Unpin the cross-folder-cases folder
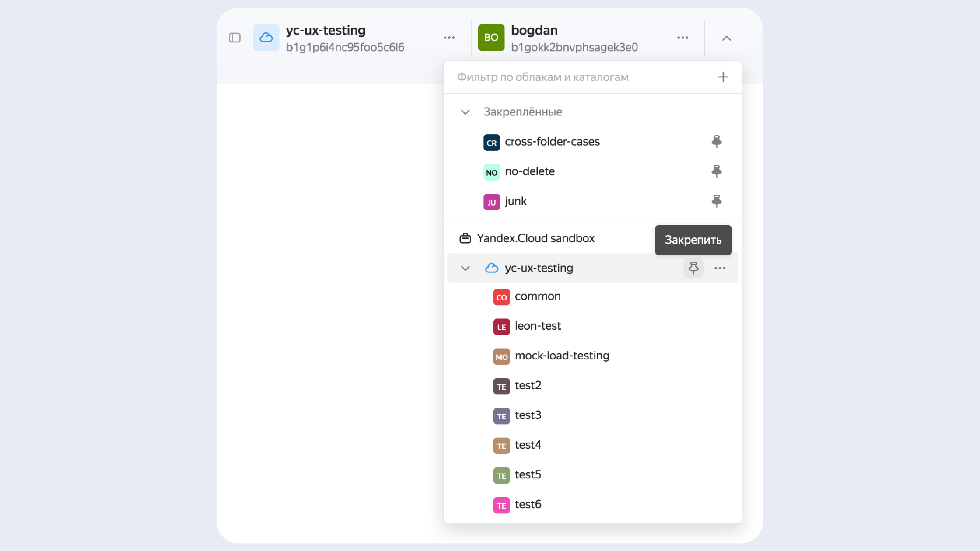980x551 pixels. [x=717, y=142]
